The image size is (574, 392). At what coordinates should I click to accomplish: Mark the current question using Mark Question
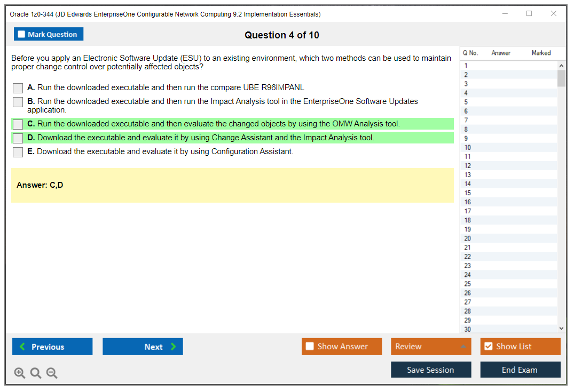point(48,34)
